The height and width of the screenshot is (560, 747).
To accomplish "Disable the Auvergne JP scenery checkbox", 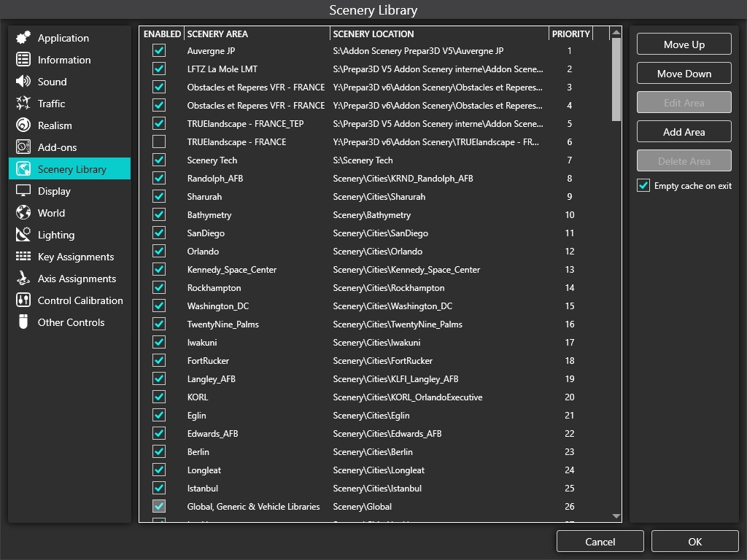I will 159,50.
